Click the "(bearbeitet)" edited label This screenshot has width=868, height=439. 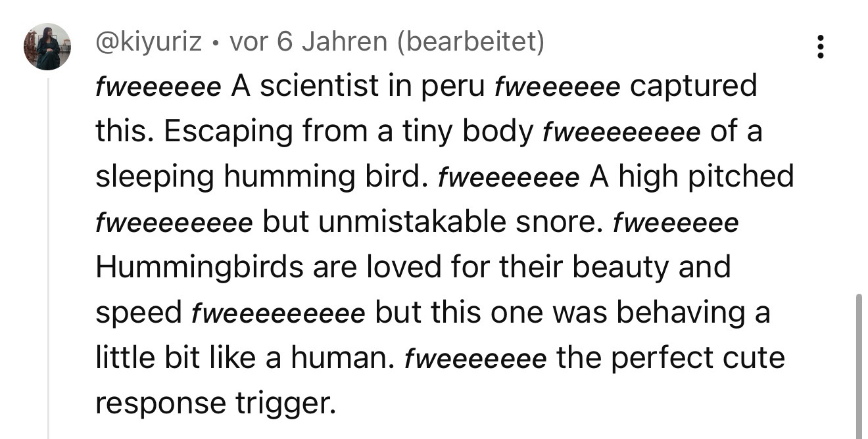pos(470,43)
